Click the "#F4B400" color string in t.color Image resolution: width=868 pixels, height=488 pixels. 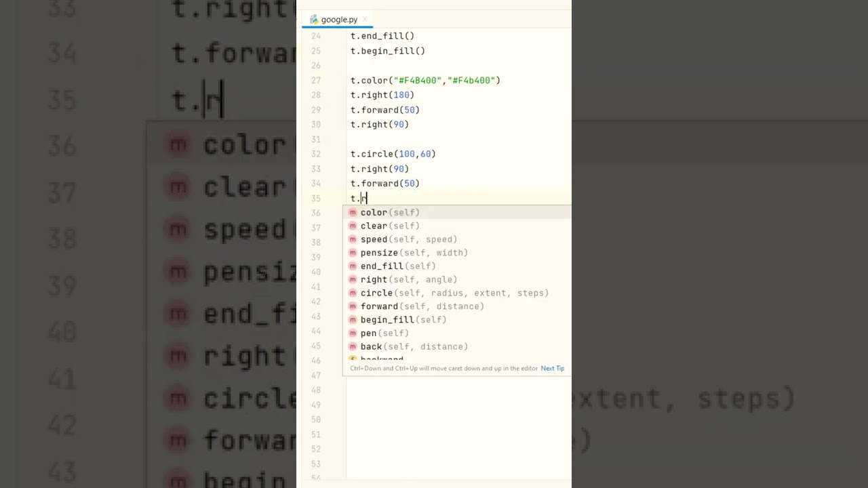418,81
